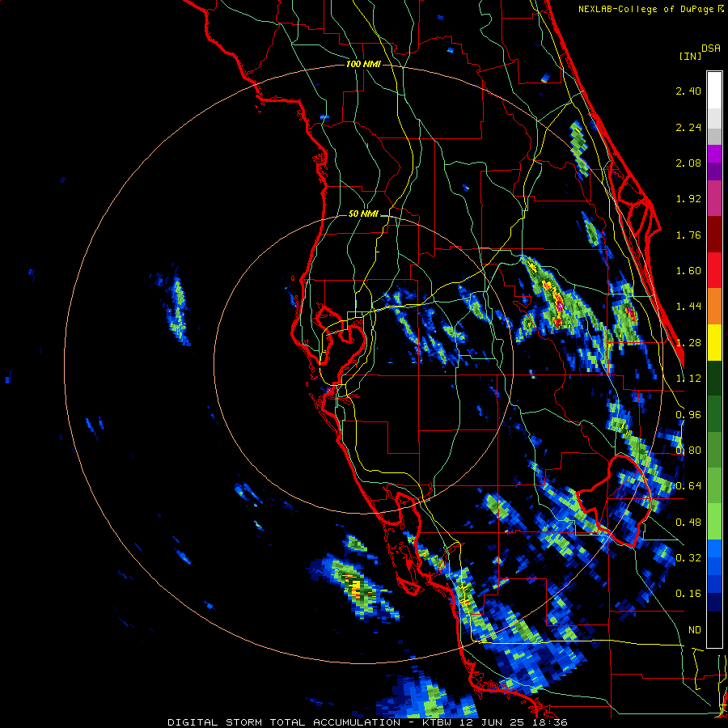Click the 100 NMI range ring label

pyautogui.click(x=363, y=64)
